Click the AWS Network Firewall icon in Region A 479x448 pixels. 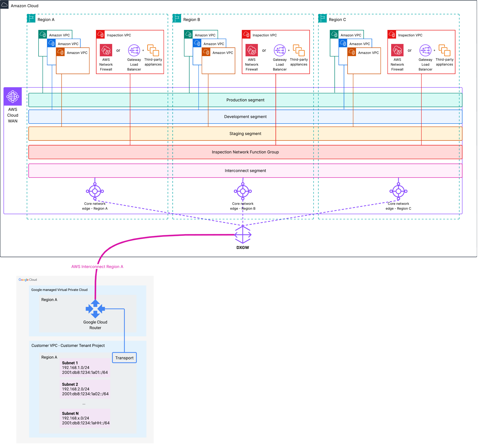[106, 50]
